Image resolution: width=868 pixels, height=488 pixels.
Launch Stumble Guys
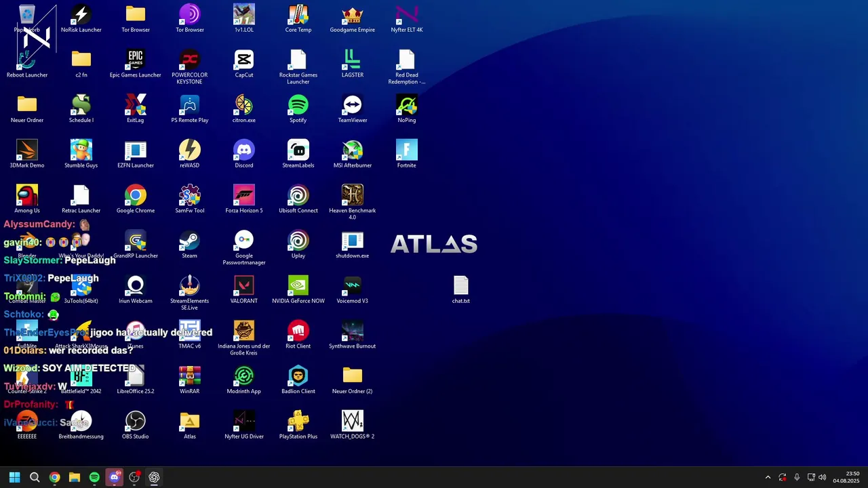81,154
